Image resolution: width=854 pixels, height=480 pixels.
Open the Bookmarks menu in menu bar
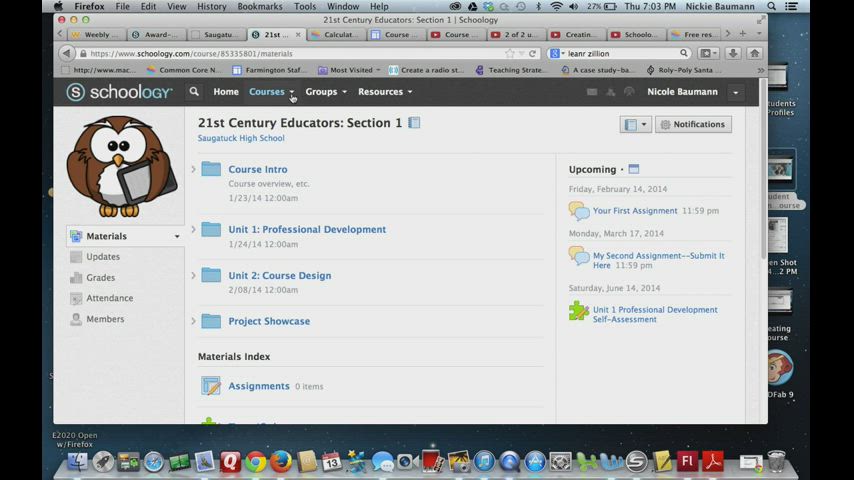(x=259, y=6)
